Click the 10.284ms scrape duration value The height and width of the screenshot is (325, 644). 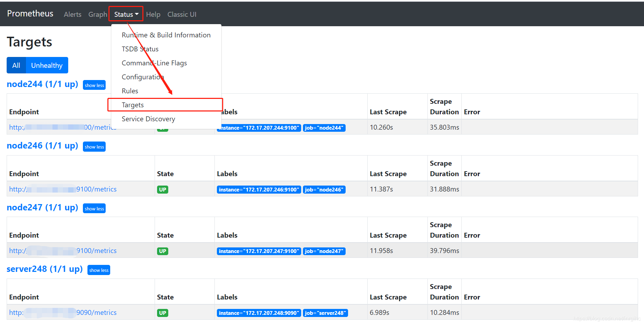point(444,312)
